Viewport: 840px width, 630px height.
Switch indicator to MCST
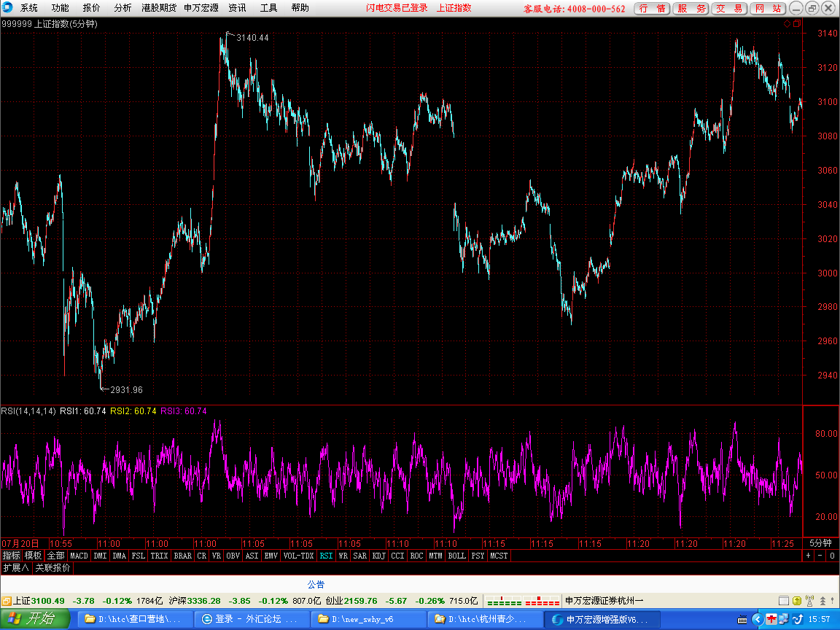[499, 556]
